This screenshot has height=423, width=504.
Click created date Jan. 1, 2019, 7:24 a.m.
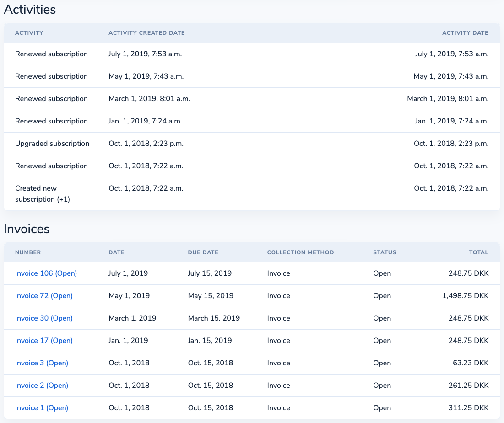pos(145,121)
